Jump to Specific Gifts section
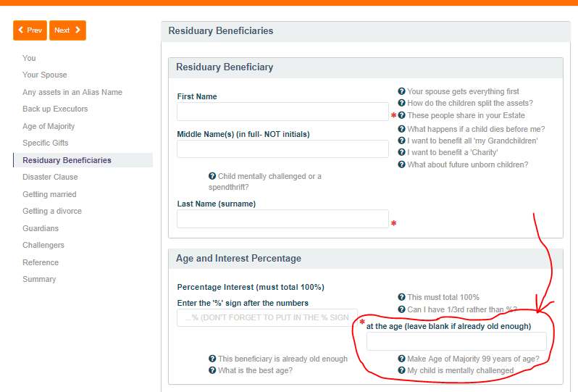This screenshot has width=578, height=392. tap(45, 143)
